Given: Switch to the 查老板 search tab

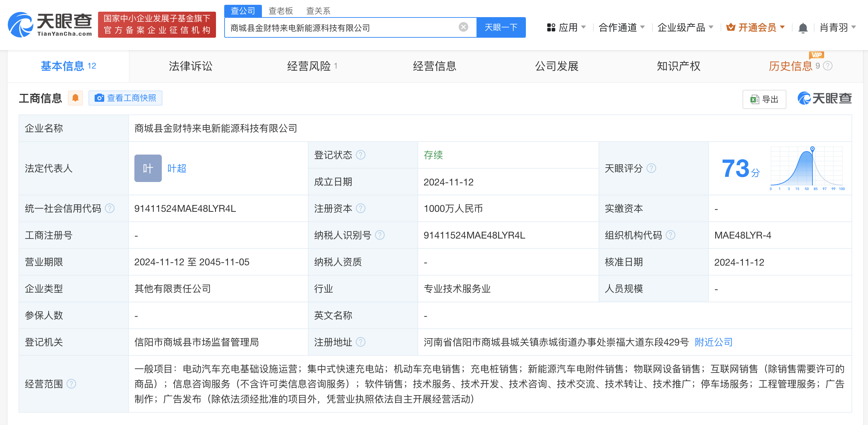Looking at the screenshot, I should tap(280, 11).
